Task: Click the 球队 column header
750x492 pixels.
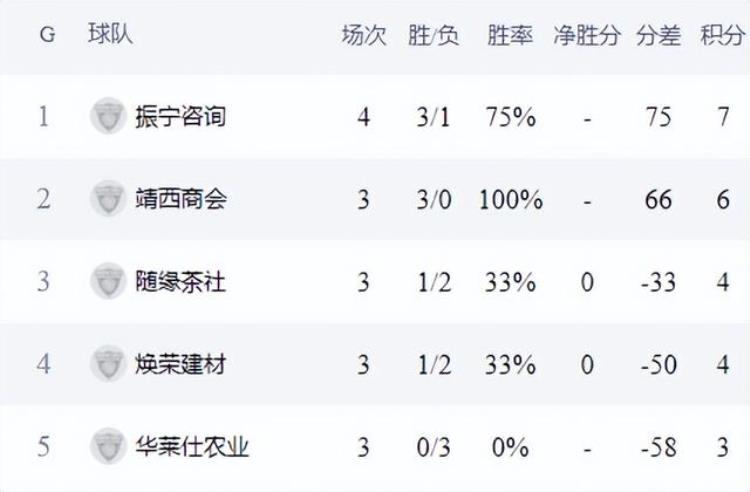Action: click(x=110, y=35)
